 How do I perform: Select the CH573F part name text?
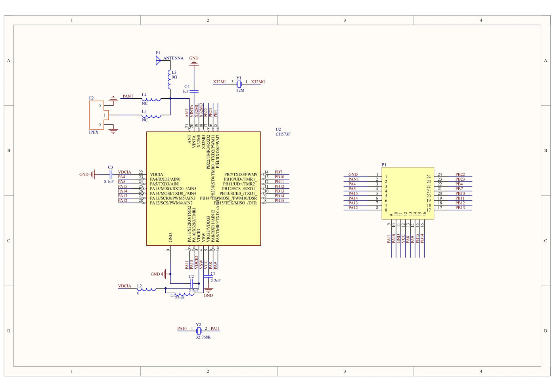tap(283, 134)
